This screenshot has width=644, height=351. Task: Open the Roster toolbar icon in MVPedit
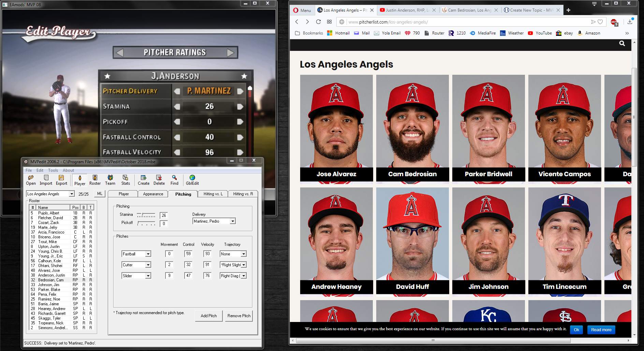[x=95, y=180]
